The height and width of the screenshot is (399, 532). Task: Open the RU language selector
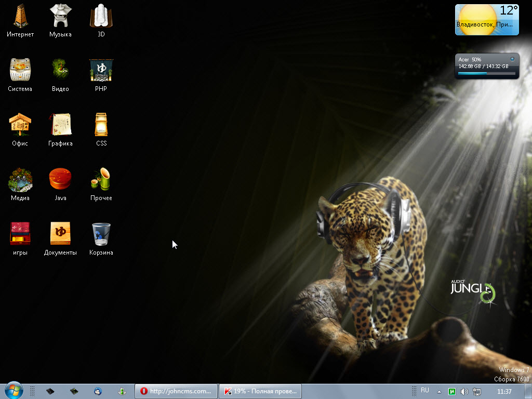coord(425,390)
